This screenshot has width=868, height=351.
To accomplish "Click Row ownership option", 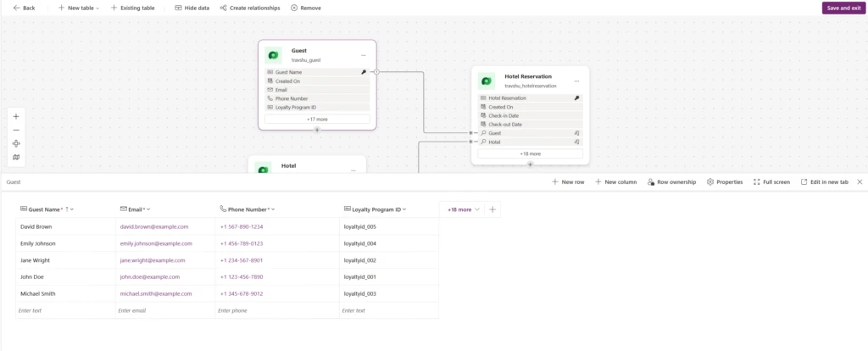I will pyautogui.click(x=671, y=181).
